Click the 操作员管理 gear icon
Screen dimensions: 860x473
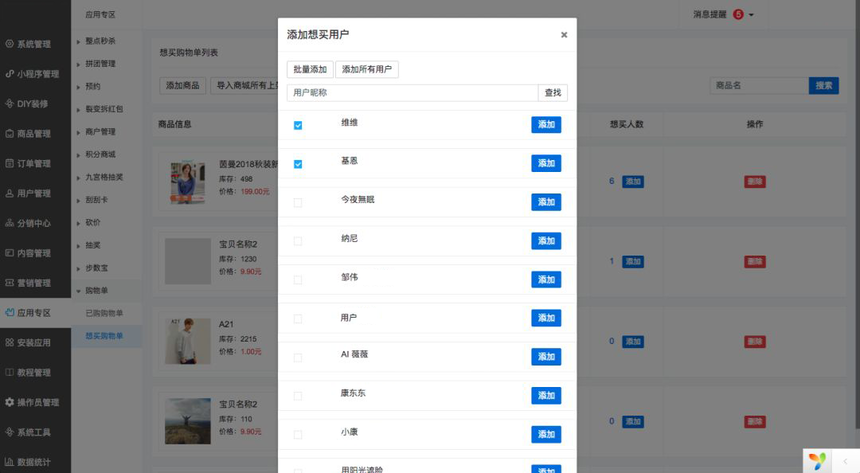tap(9, 402)
